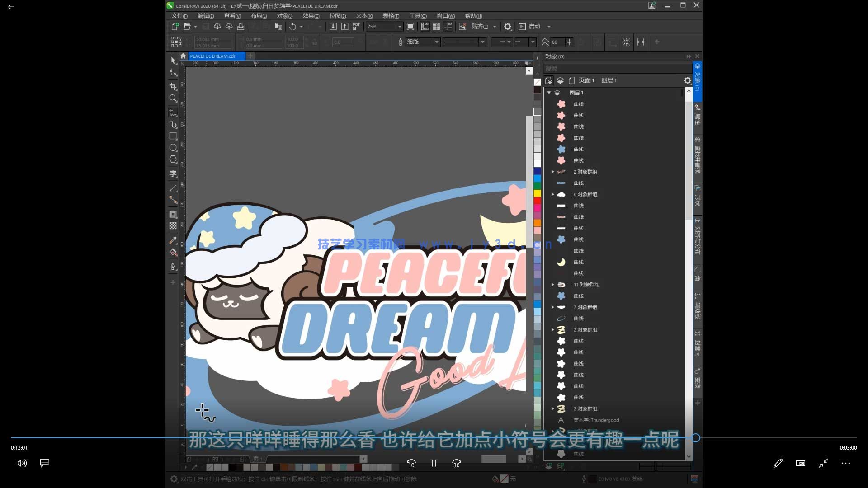Viewport: 868px width, 488px height.
Task: Click the back arrow at top left
Action: [x=11, y=7]
